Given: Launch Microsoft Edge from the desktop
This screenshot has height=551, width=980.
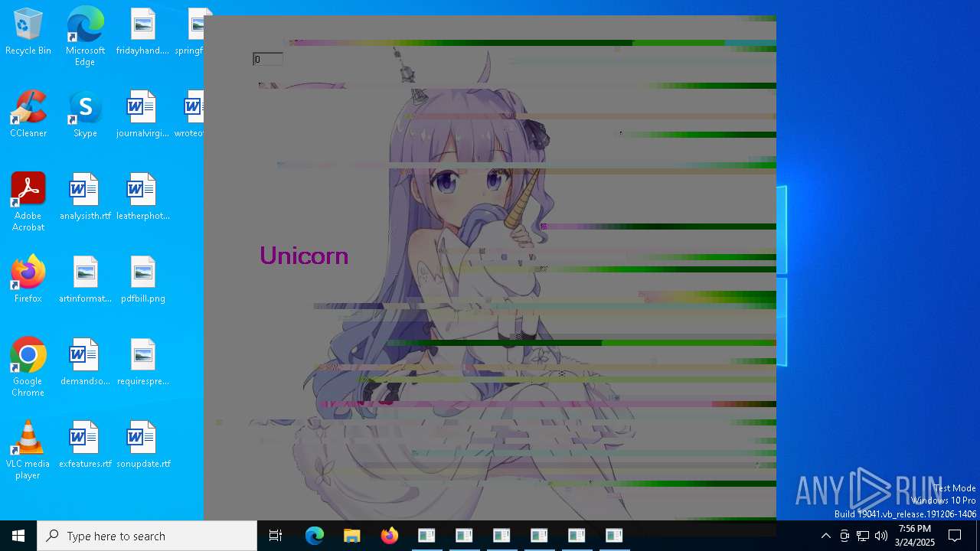Looking at the screenshot, I should [x=85, y=37].
